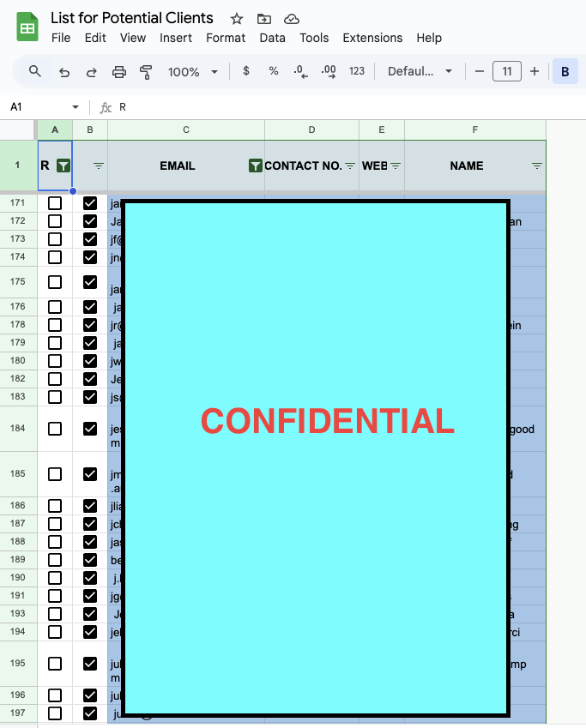Click the font size field showing 11
586x728 pixels.
506,71
